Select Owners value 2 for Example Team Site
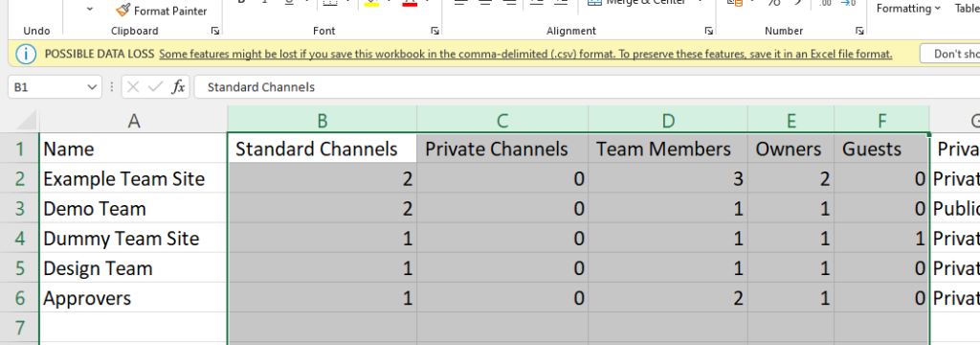This screenshot has height=345, width=980. pos(791,178)
